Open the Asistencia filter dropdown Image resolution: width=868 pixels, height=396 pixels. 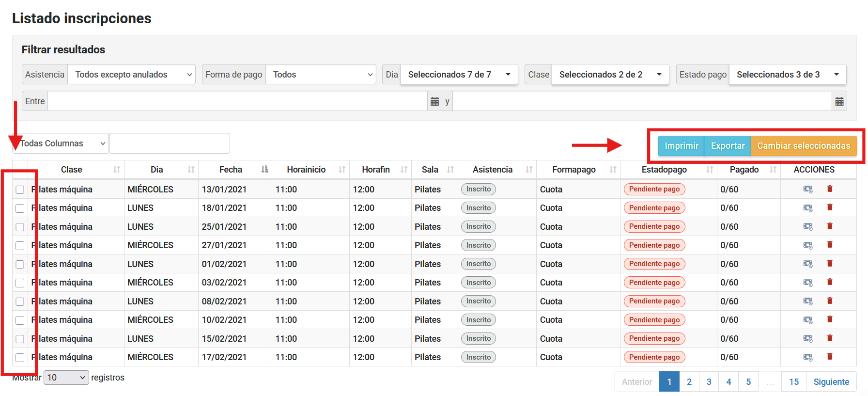coord(131,75)
